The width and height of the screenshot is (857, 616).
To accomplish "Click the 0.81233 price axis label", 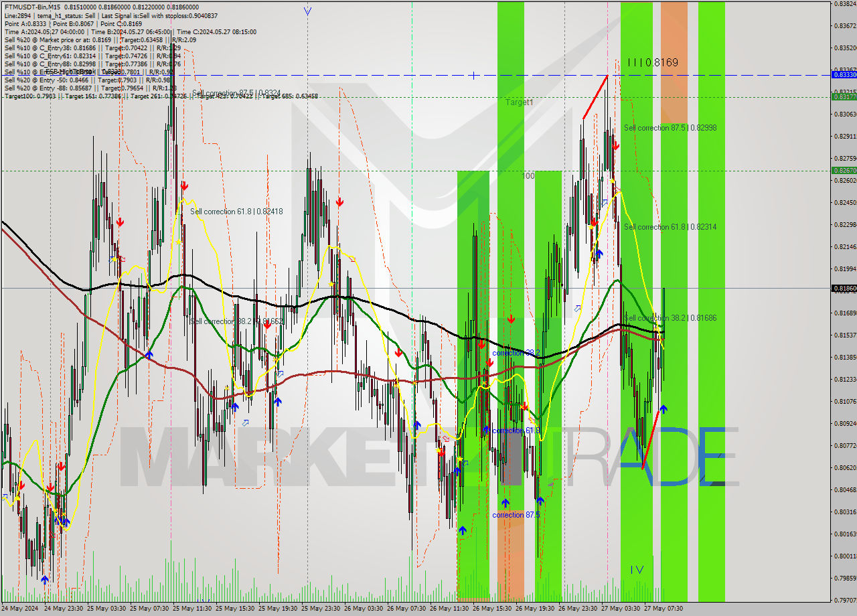I will click(x=845, y=379).
